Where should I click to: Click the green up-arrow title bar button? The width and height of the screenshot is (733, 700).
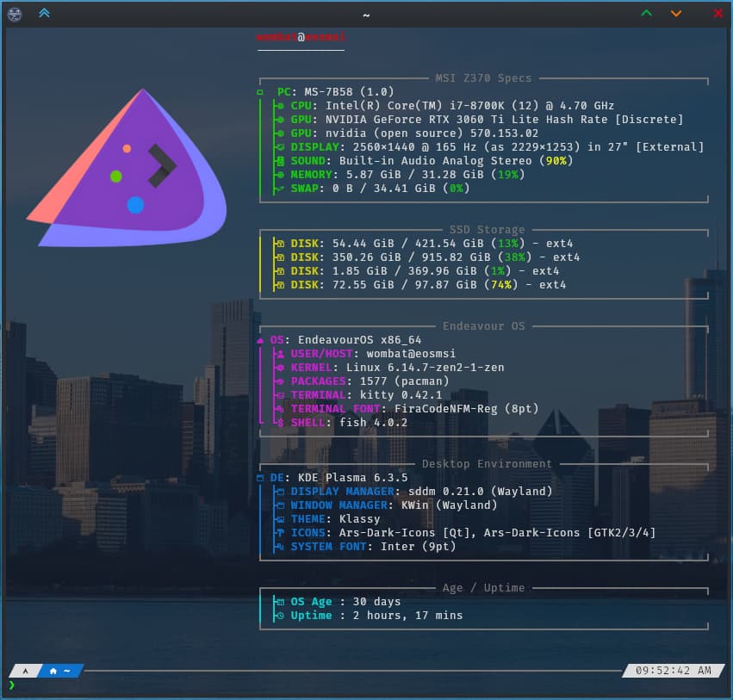pyautogui.click(x=647, y=13)
